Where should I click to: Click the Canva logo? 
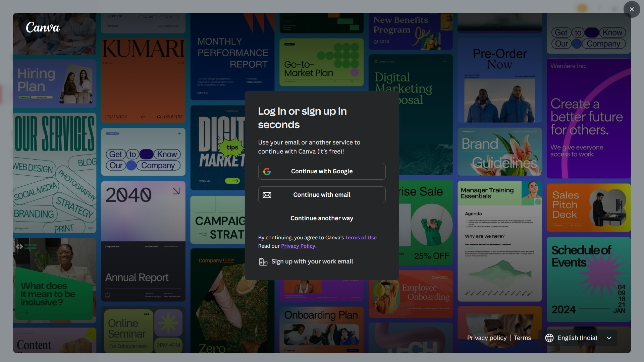tap(42, 27)
